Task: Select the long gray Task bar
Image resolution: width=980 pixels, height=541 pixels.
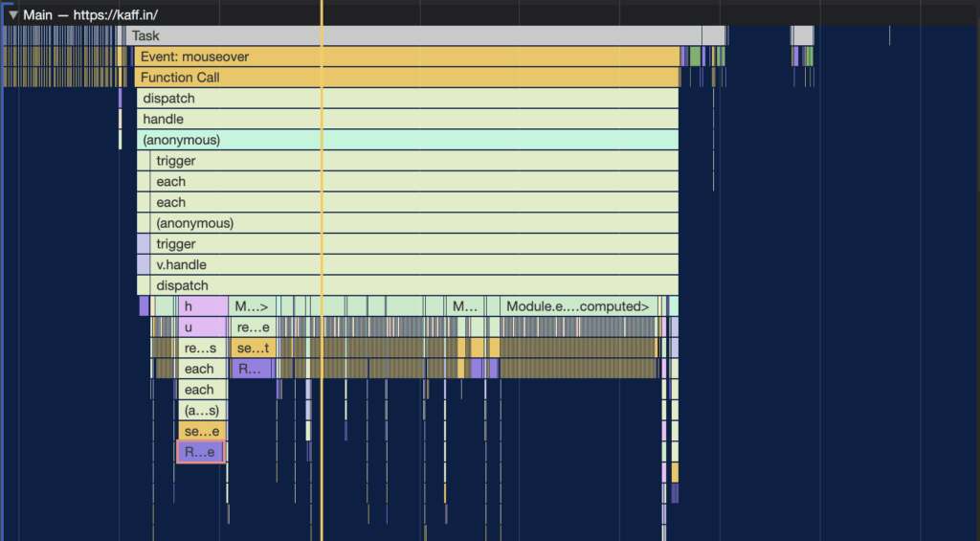Action: pos(413,35)
